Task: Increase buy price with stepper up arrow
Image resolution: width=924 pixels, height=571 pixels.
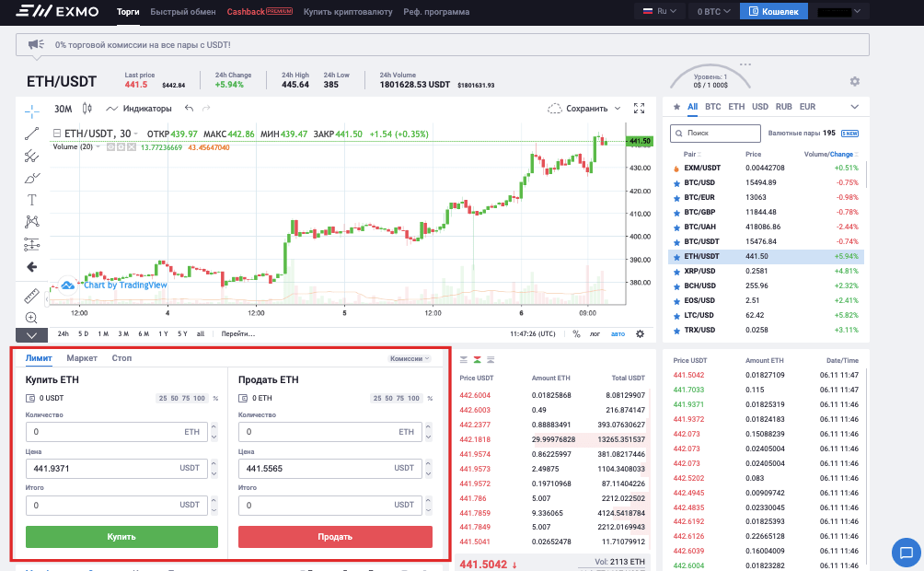Action: click(x=214, y=463)
